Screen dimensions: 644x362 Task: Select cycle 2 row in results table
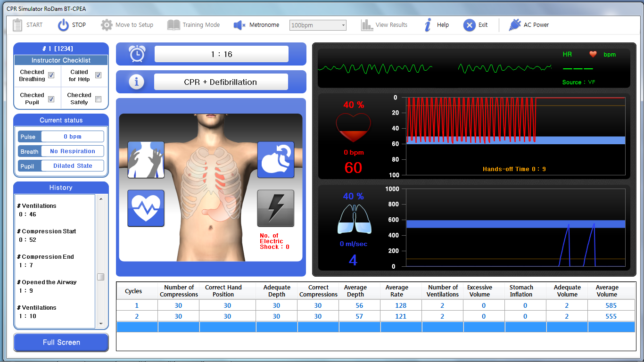137,316
